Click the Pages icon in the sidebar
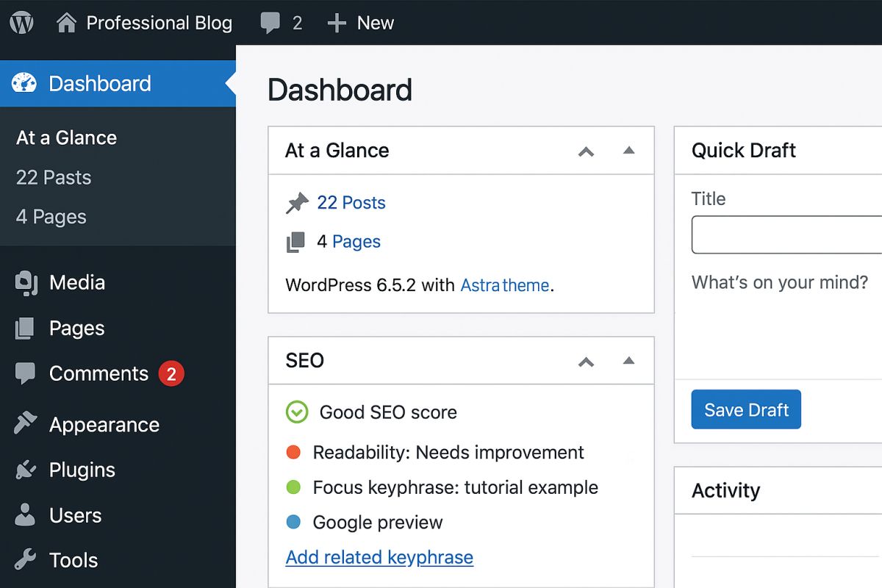This screenshot has width=882, height=588. pos(25,329)
